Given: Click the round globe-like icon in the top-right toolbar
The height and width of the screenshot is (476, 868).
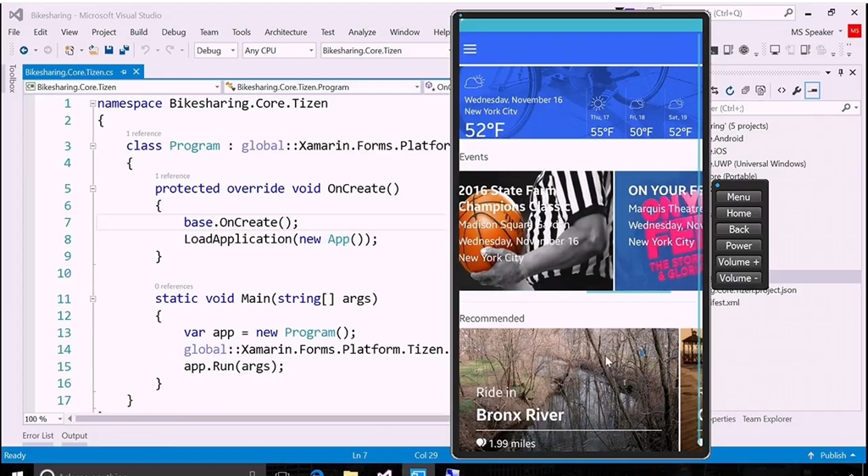Looking at the screenshot, I should click(x=743, y=50).
